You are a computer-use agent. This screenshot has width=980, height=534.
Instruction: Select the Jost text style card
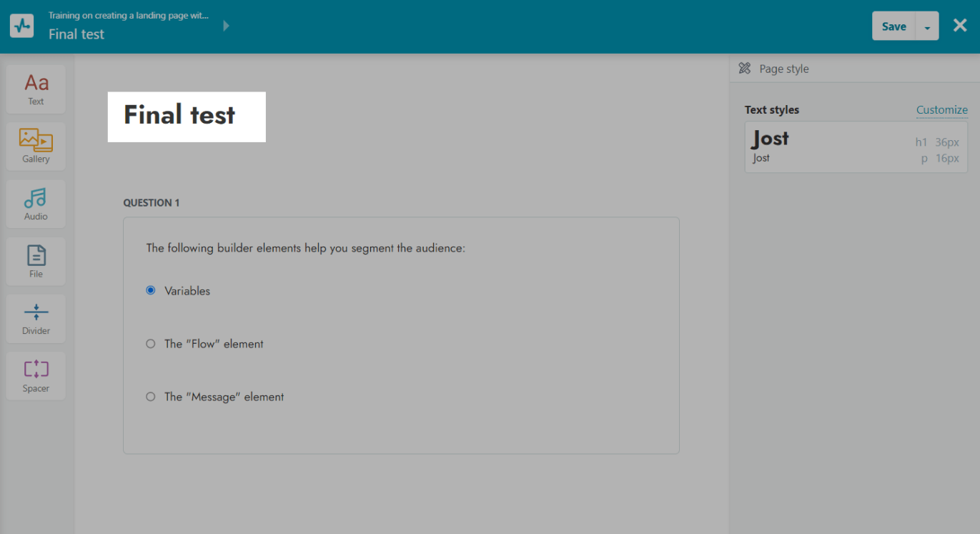point(856,147)
